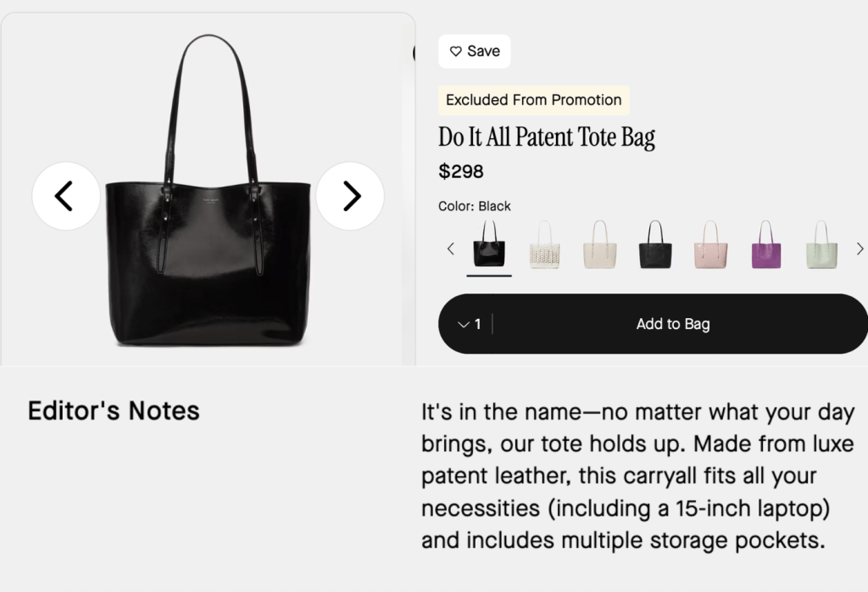Image resolution: width=868 pixels, height=592 pixels.
Task: Click the Excluded From Promotion badge
Action: click(533, 100)
